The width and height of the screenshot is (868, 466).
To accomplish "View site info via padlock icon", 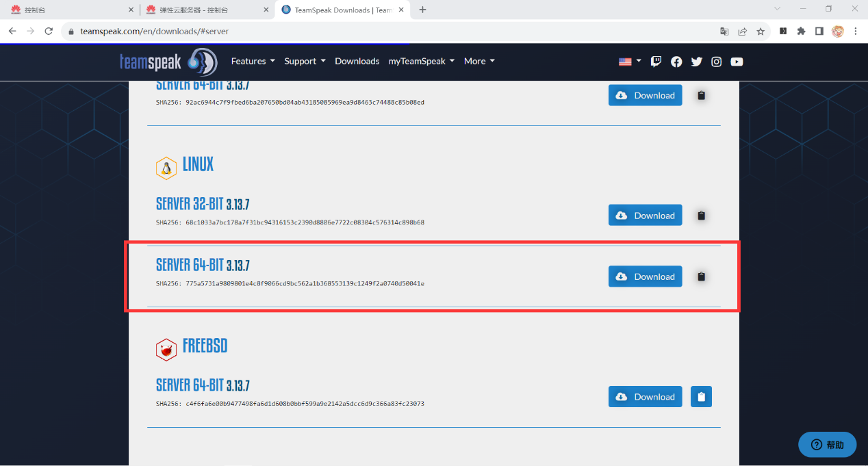I will pos(71,31).
